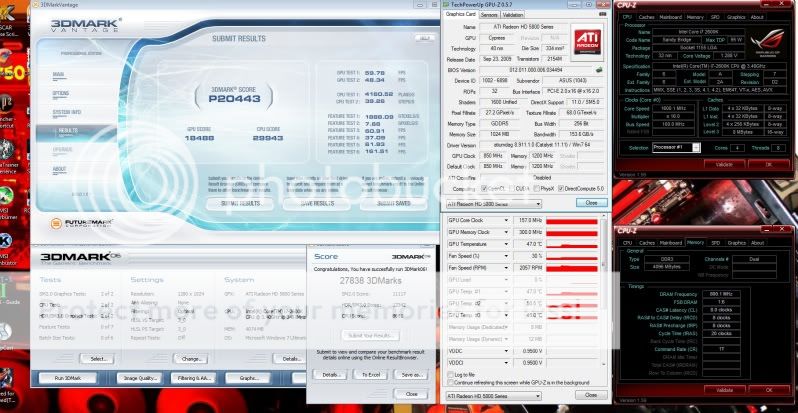
Task: Select About in 3DMark Vantage sidebar
Action: click(x=59, y=169)
